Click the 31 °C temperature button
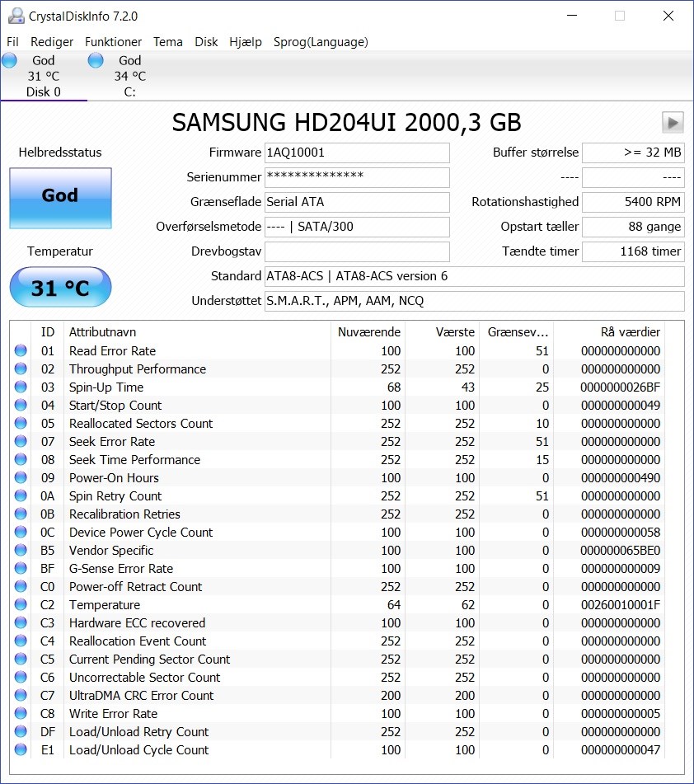This screenshot has width=694, height=784. click(x=60, y=287)
